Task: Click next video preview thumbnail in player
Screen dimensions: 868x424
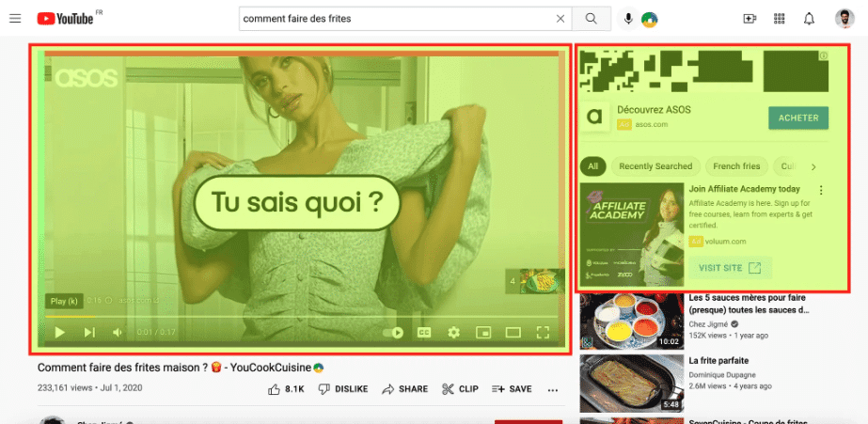Action: (535, 281)
